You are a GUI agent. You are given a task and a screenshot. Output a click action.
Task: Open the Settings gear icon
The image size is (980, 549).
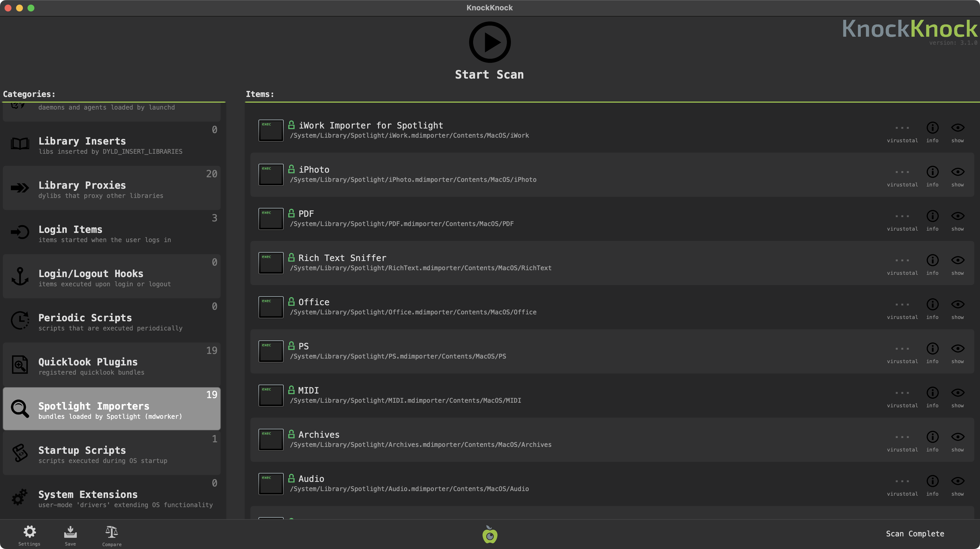[29, 532]
